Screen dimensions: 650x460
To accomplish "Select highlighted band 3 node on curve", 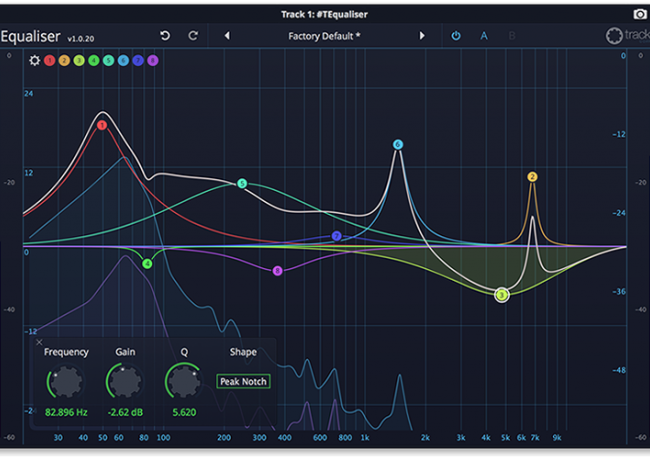I will pos(502,295).
